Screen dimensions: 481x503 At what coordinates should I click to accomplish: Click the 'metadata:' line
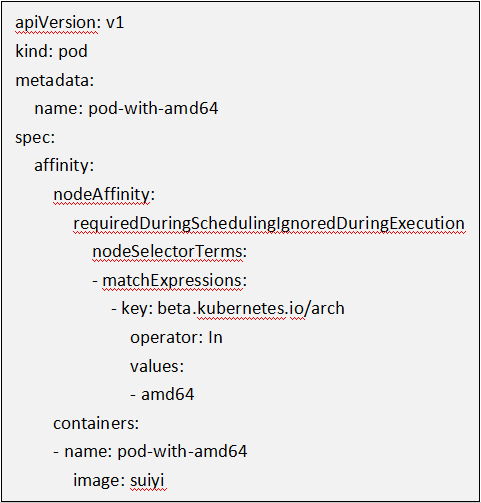55,80
